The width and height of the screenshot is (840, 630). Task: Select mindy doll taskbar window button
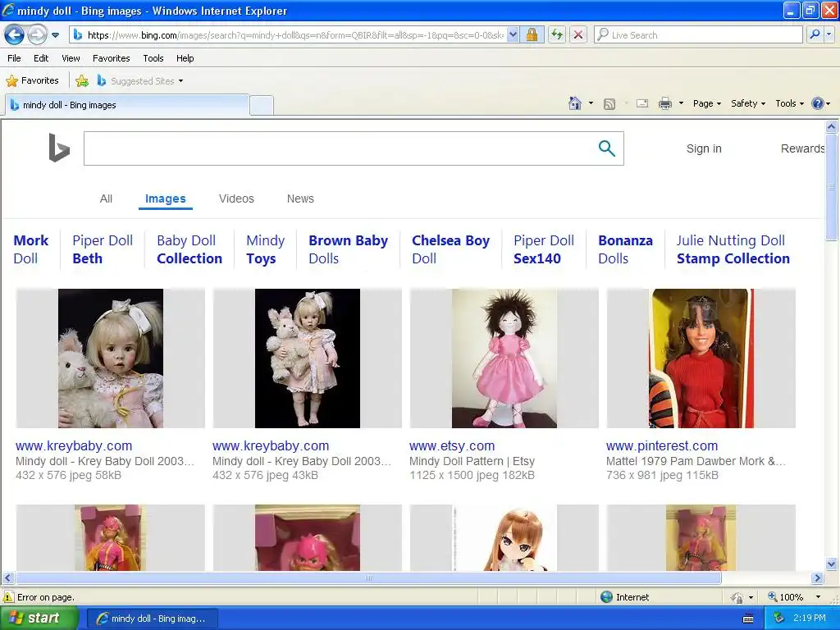[152, 619]
